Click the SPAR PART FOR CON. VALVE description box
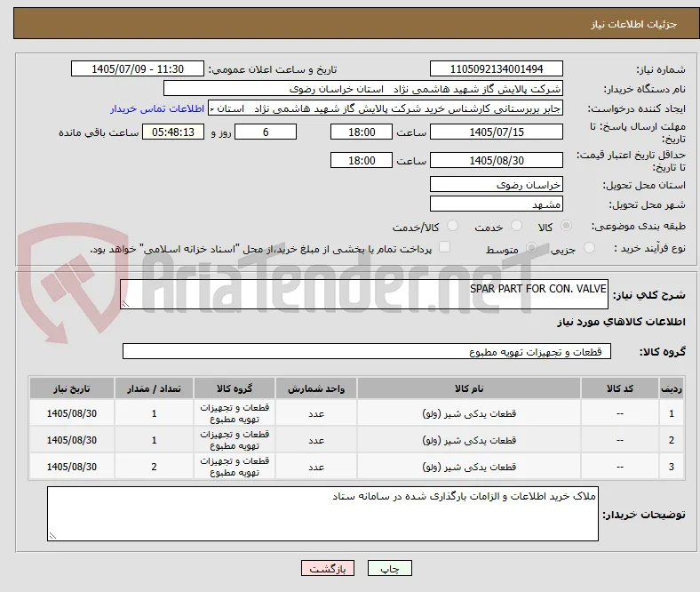This screenshot has height=592, width=700. pos(364,294)
